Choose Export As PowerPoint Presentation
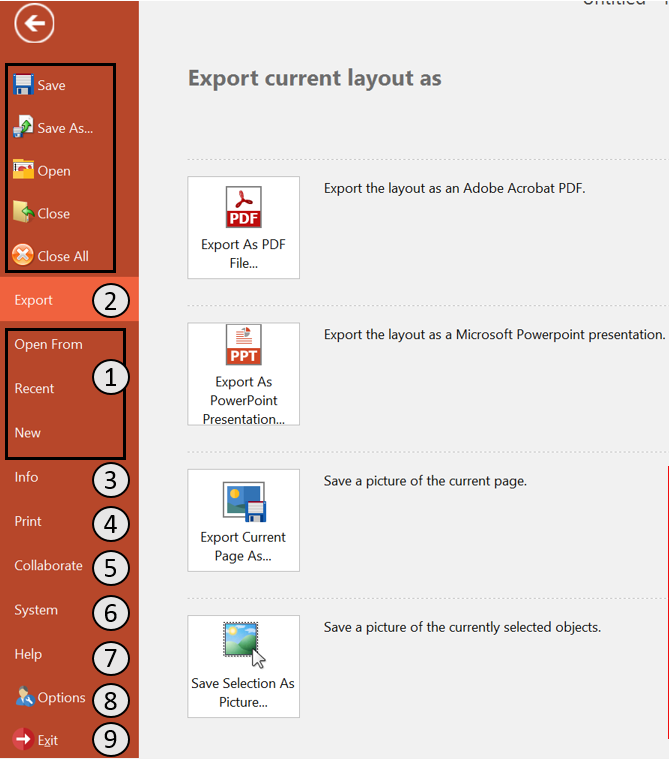This screenshot has height=759, width=669. (x=243, y=373)
